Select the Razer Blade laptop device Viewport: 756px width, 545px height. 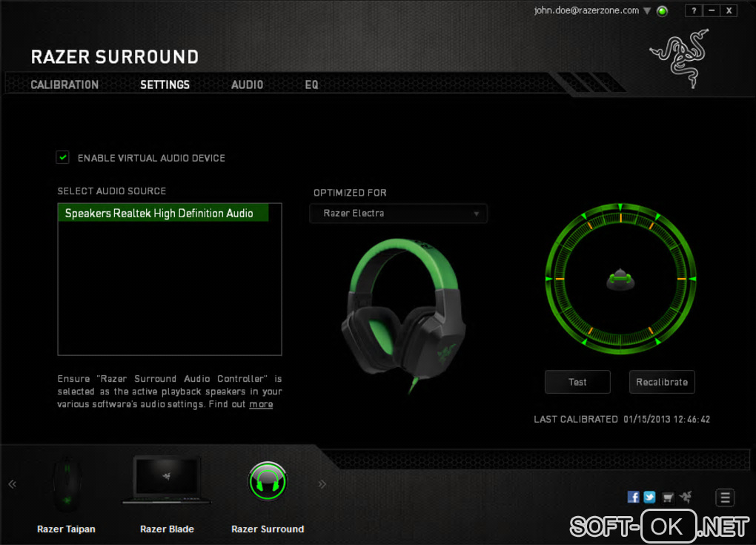(167, 480)
